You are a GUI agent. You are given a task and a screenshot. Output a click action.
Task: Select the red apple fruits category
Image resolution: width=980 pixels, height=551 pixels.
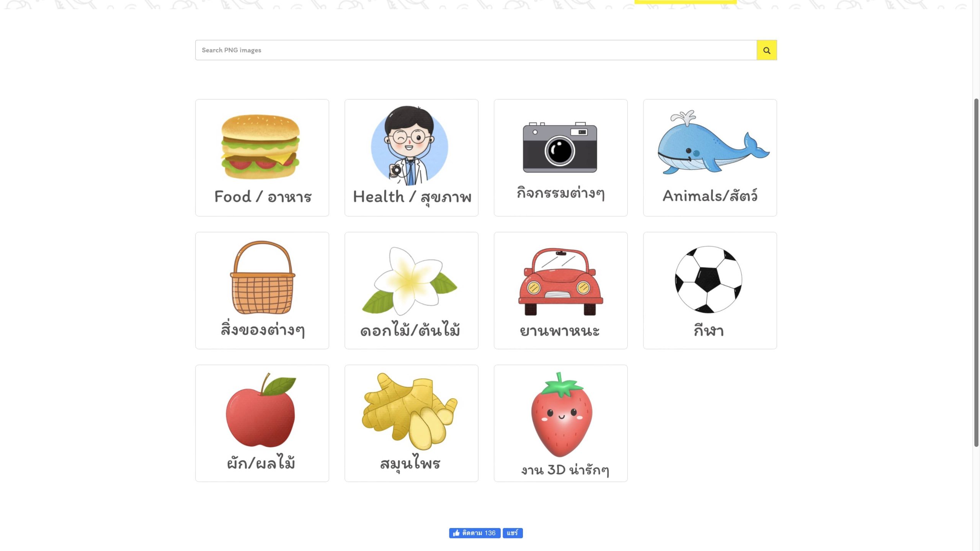coord(261,410)
